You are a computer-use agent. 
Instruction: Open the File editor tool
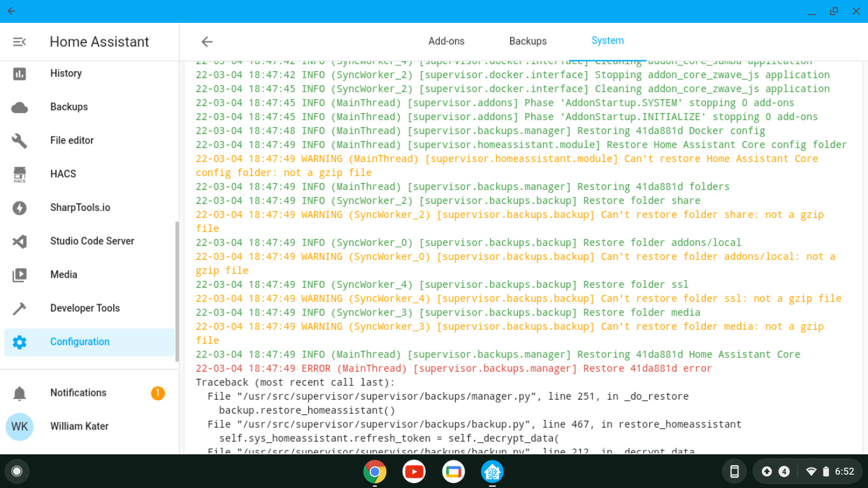[71, 140]
